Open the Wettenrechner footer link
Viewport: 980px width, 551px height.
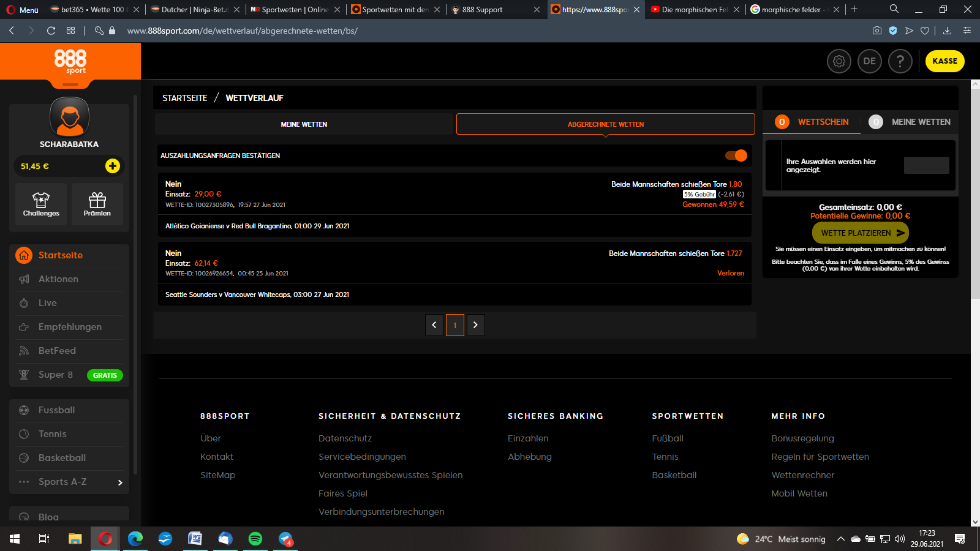tap(803, 475)
